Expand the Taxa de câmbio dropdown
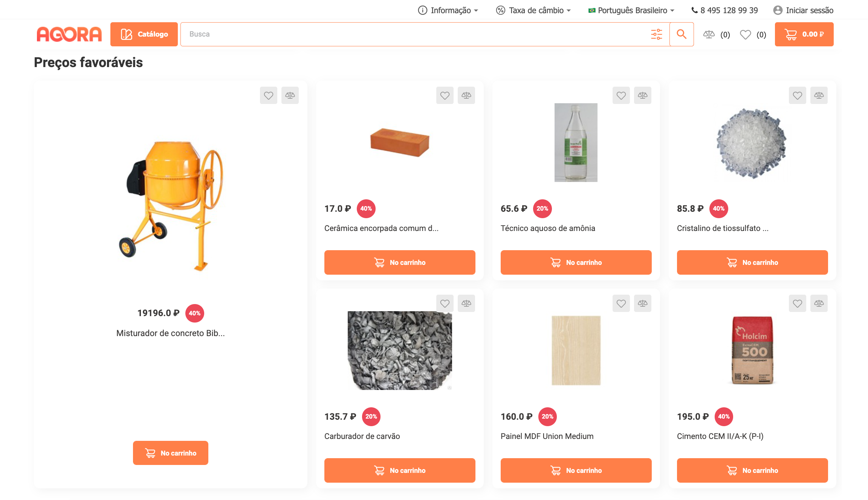 533,10
